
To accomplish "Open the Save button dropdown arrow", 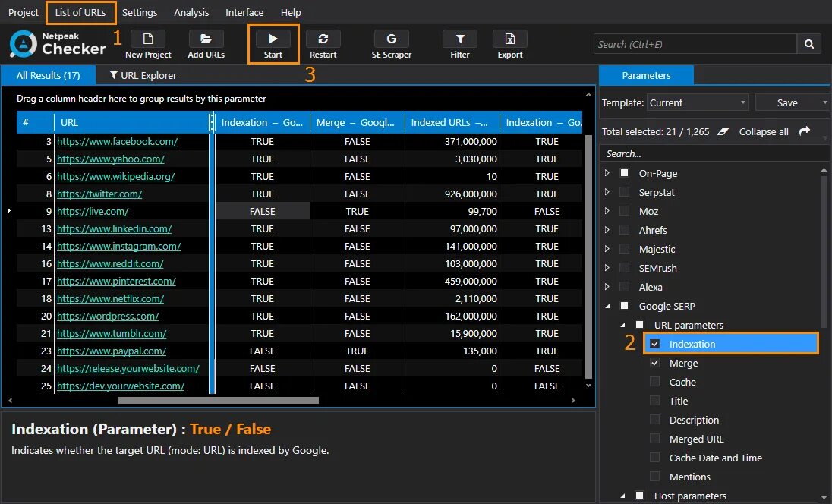I will 824,102.
